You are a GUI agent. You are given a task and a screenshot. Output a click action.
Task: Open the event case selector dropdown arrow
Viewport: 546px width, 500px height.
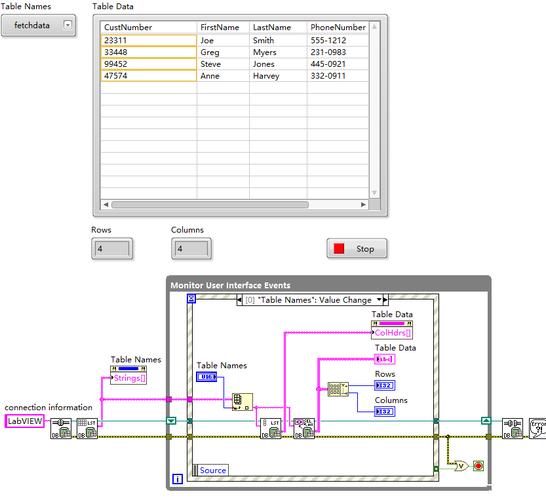coord(379,300)
